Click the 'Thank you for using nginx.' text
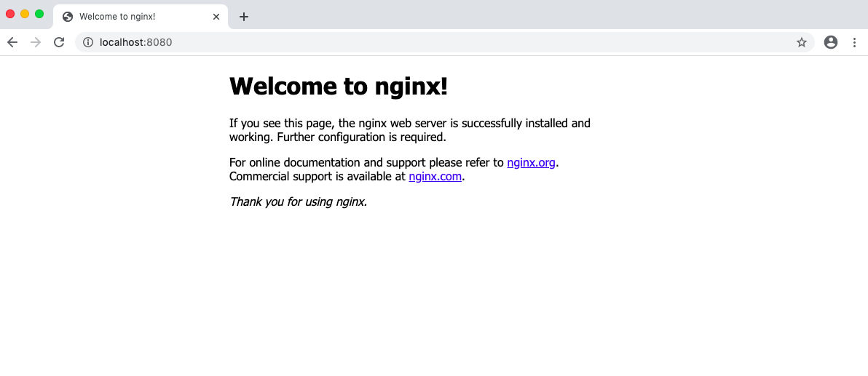This screenshot has height=376, width=868. [x=299, y=202]
